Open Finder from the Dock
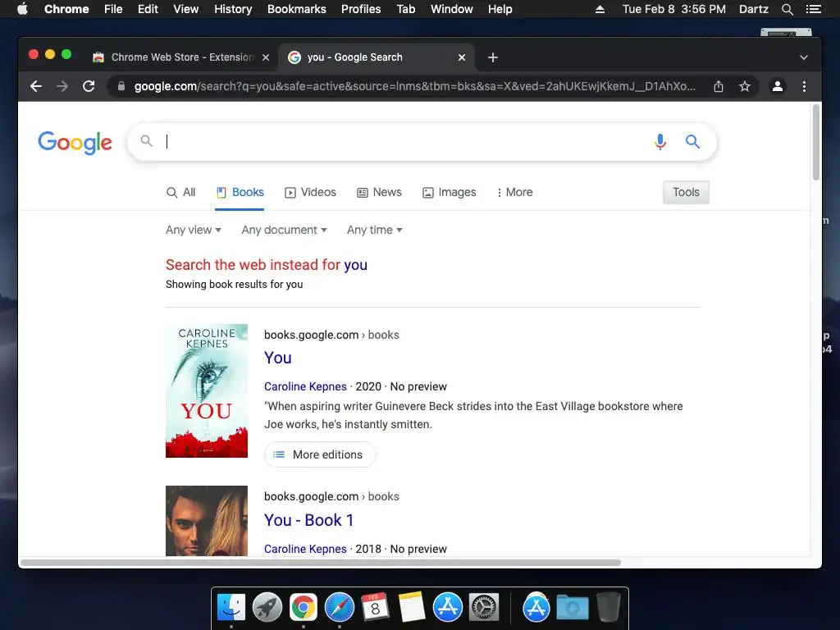Viewport: 840px width, 630px height. coord(231,608)
